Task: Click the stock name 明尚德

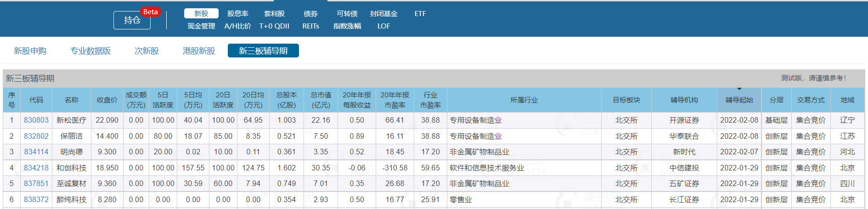Action: pos(71,152)
